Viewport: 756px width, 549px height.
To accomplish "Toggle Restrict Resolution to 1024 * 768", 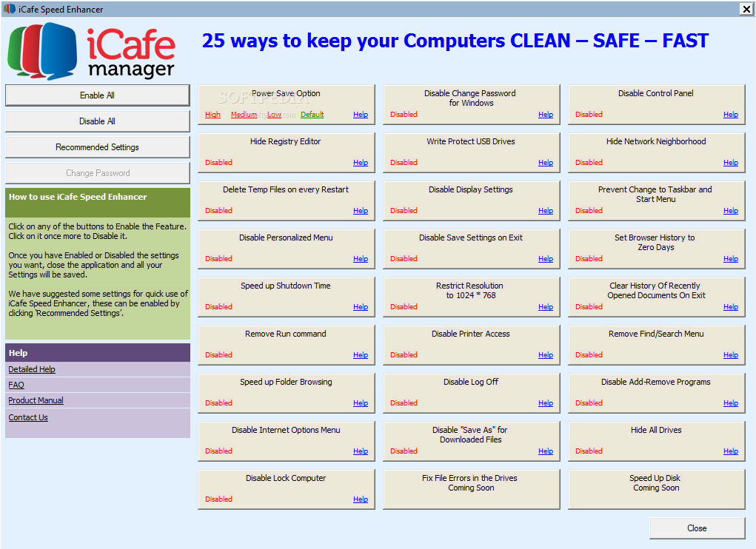I will click(472, 297).
